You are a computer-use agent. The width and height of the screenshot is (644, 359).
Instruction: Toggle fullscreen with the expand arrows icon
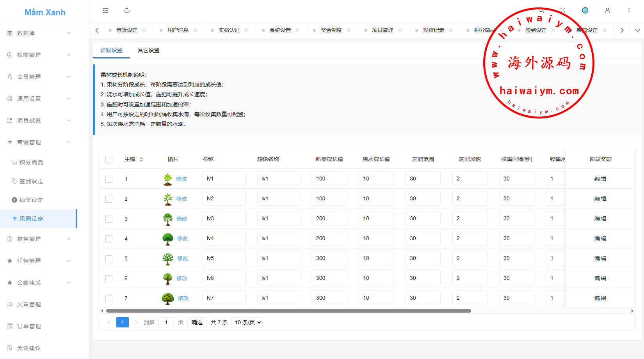pyautogui.click(x=563, y=10)
